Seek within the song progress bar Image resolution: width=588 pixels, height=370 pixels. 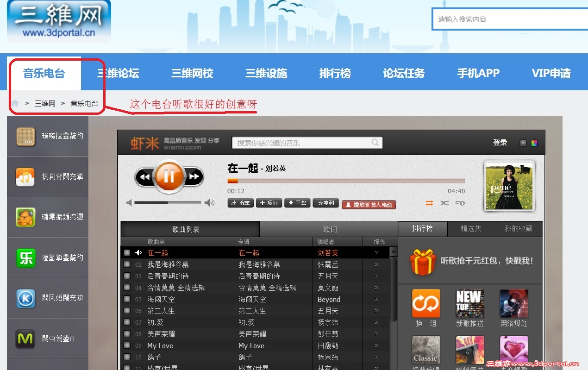(346, 181)
